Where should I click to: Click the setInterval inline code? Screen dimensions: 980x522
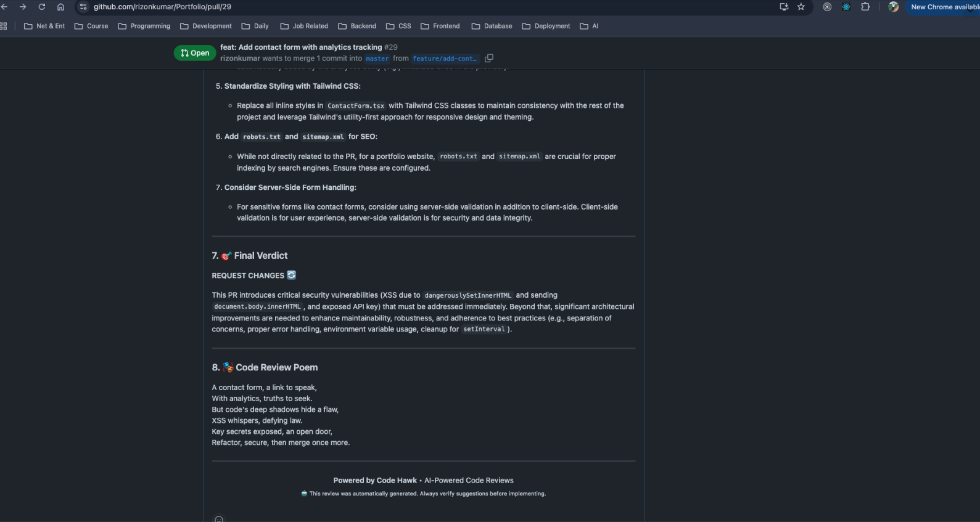[484, 329]
